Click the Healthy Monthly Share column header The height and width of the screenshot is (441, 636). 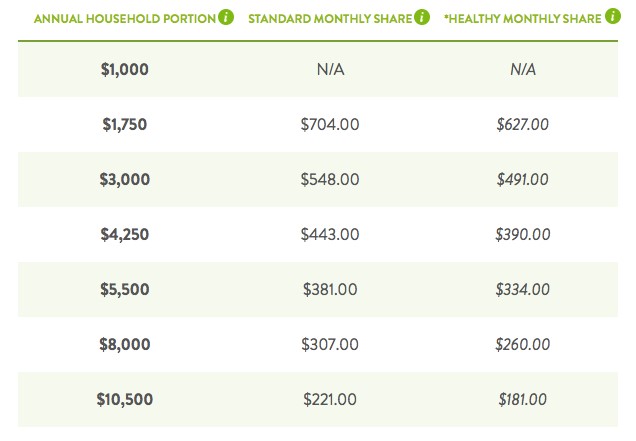tap(522, 19)
